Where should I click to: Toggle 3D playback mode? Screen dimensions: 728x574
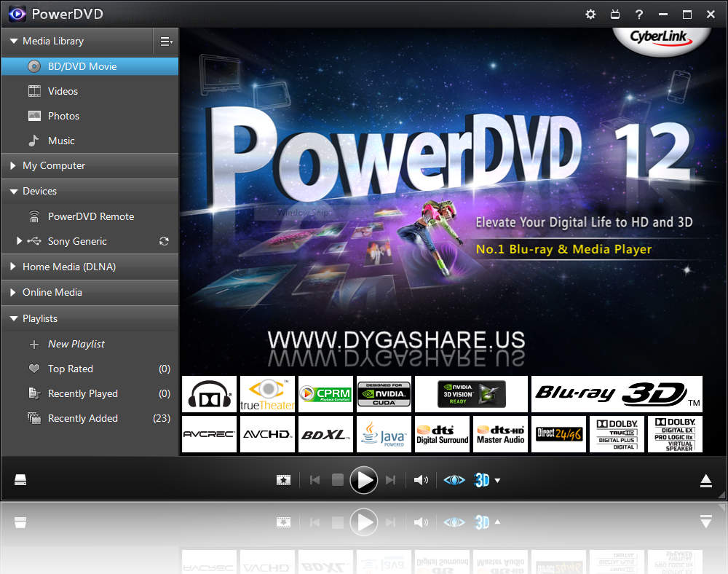click(x=482, y=480)
